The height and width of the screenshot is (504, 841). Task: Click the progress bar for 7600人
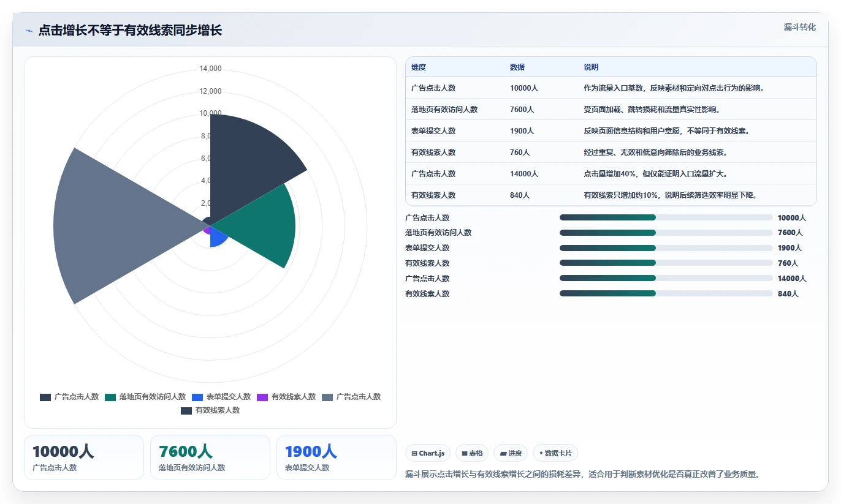tap(666, 233)
